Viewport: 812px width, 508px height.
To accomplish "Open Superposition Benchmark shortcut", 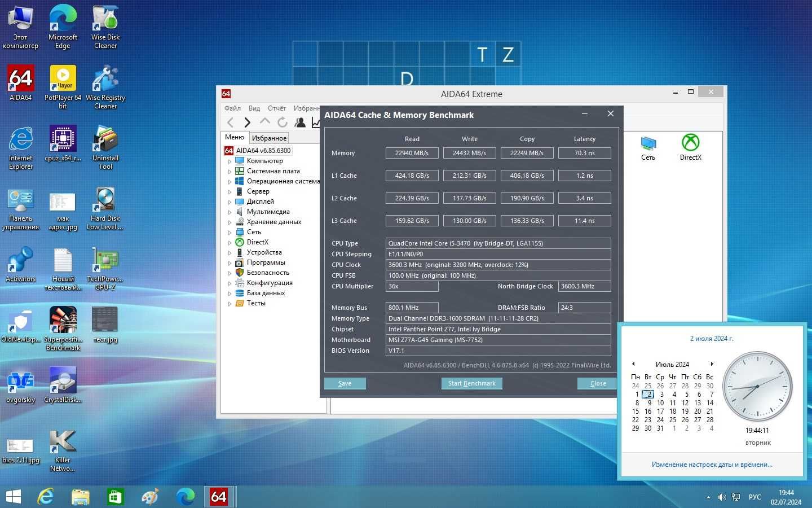I will [63, 329].
